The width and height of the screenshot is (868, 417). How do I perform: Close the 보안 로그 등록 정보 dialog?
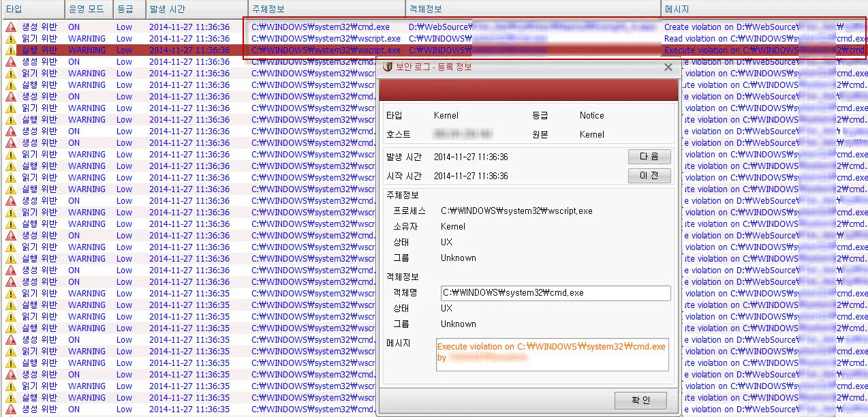click(x=668, y=67)
